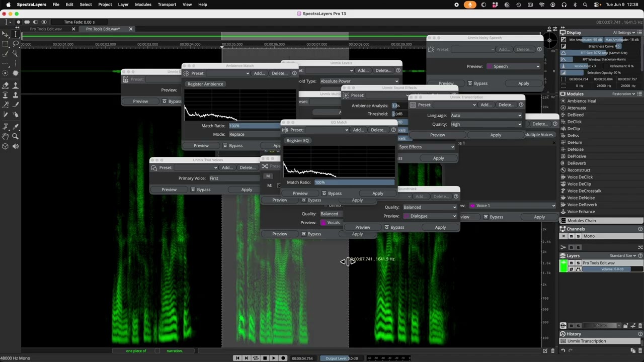Click Apply in EQ Match dialog
The width and height of the screenshot is (644, 362).
pos(377,193)
